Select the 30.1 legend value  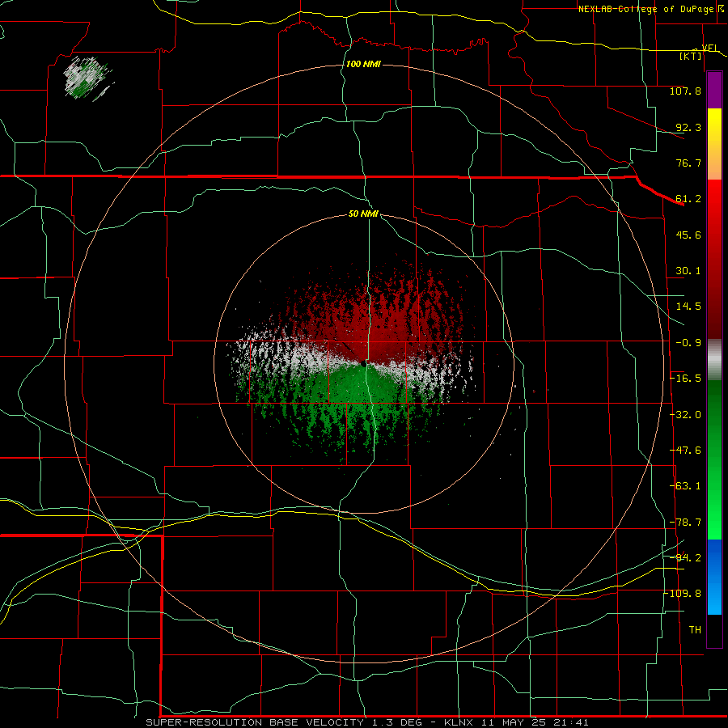pos(688,271)
